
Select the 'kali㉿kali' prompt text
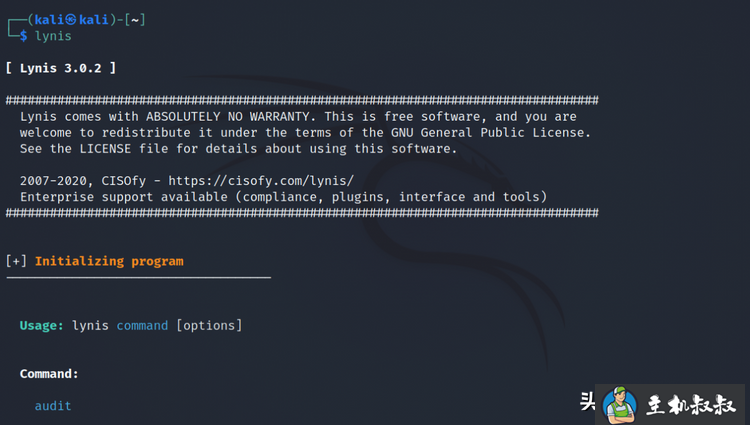[71, 20]
